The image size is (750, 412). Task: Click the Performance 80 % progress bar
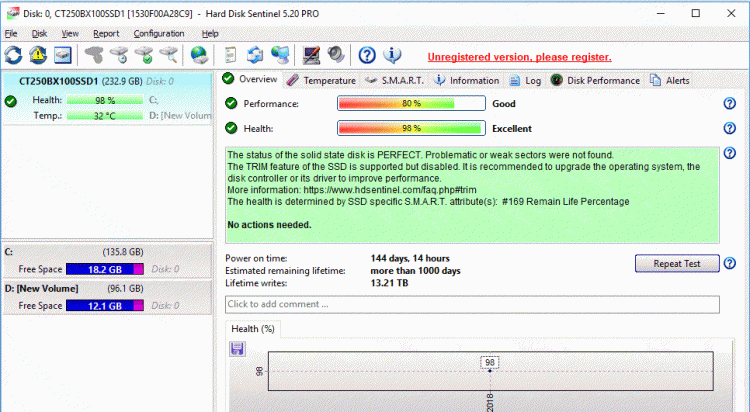tap(411, 103)
